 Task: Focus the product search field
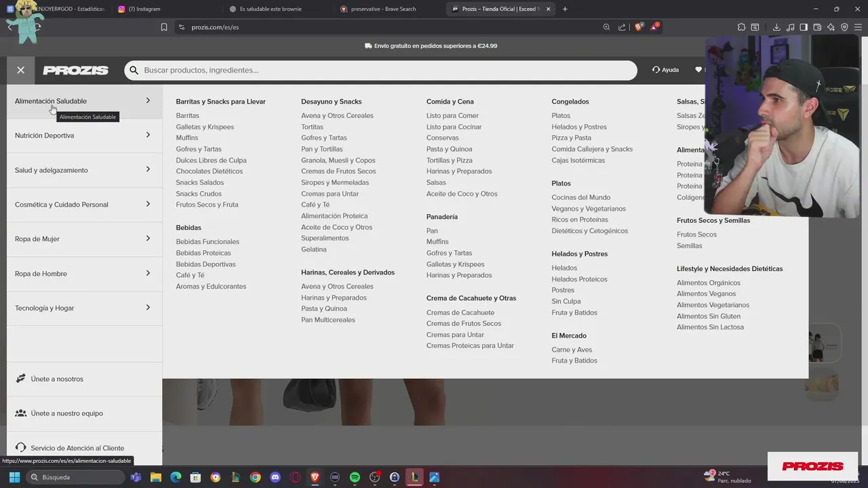pos(380,70)
